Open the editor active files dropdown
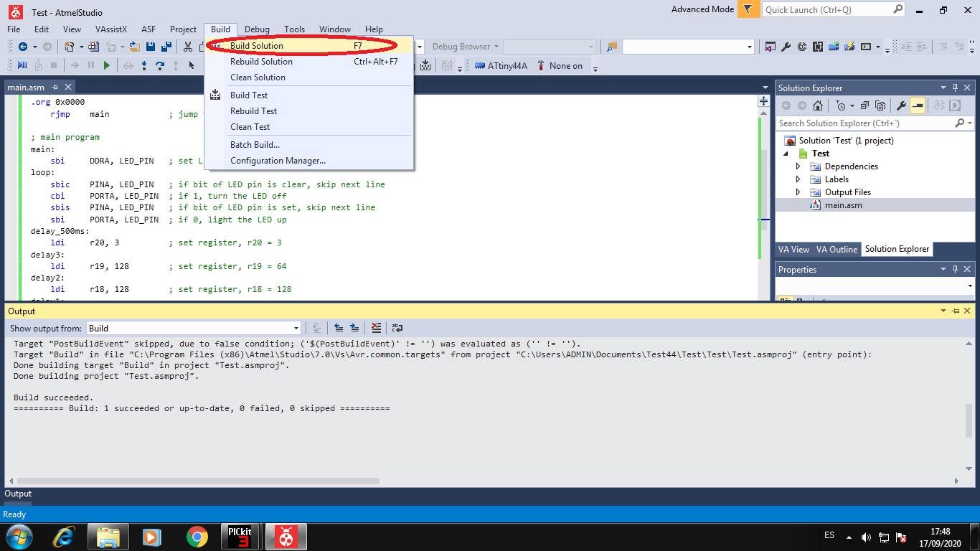 (x=765, y=88)
